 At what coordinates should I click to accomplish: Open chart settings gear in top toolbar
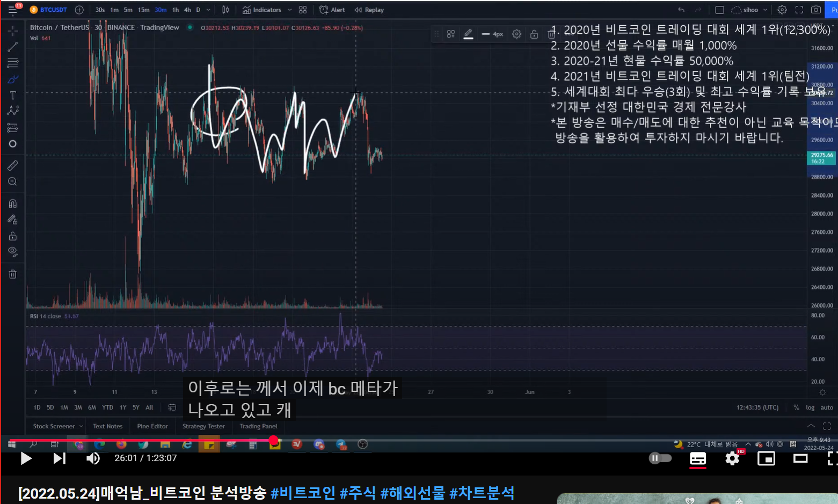pyautogui.click(x=782, y=10)
